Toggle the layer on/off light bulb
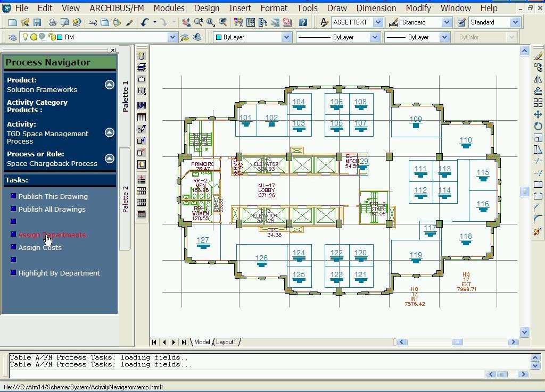This screenshot has height=392, width=545. click(25, 37)
